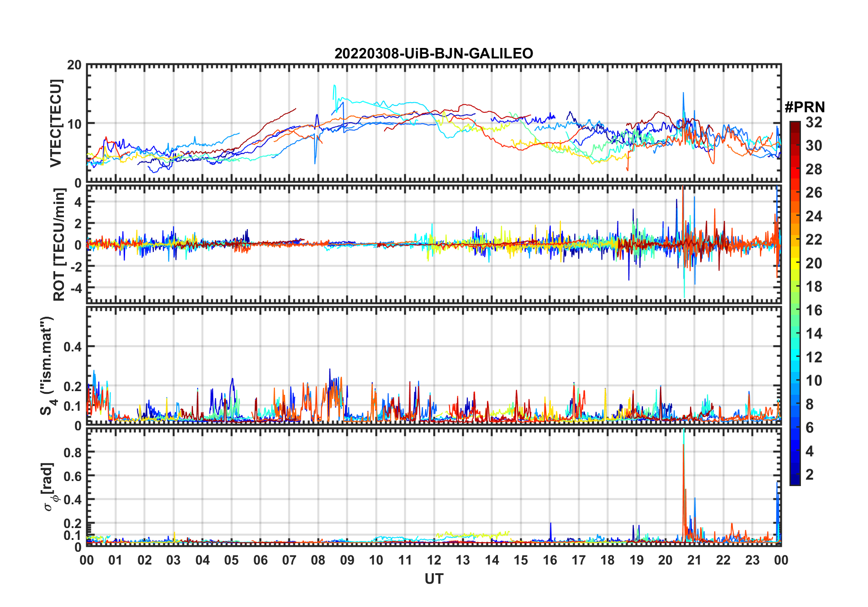Click the green band of colorbar near 16
This screenshot has width=868, height=607.
(795, 310)
